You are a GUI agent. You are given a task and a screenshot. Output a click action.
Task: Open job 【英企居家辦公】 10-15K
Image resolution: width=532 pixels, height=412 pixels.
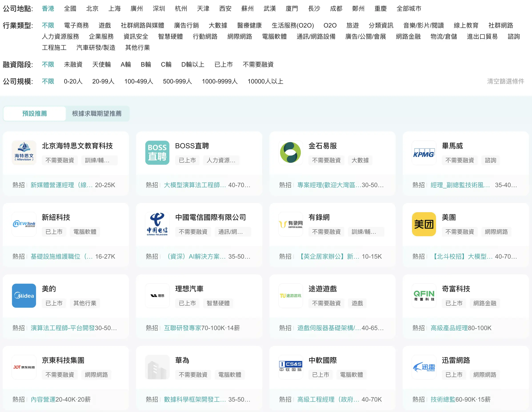[328, 256]
